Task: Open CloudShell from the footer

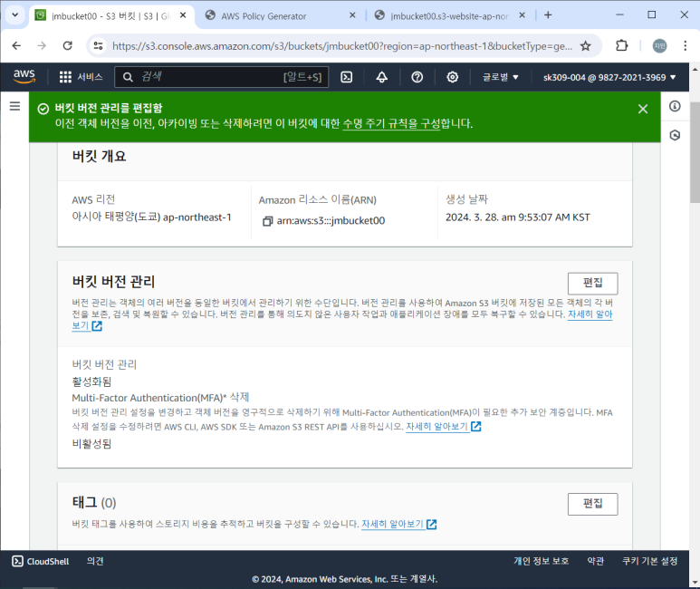Action: click(x=40, y=561)
